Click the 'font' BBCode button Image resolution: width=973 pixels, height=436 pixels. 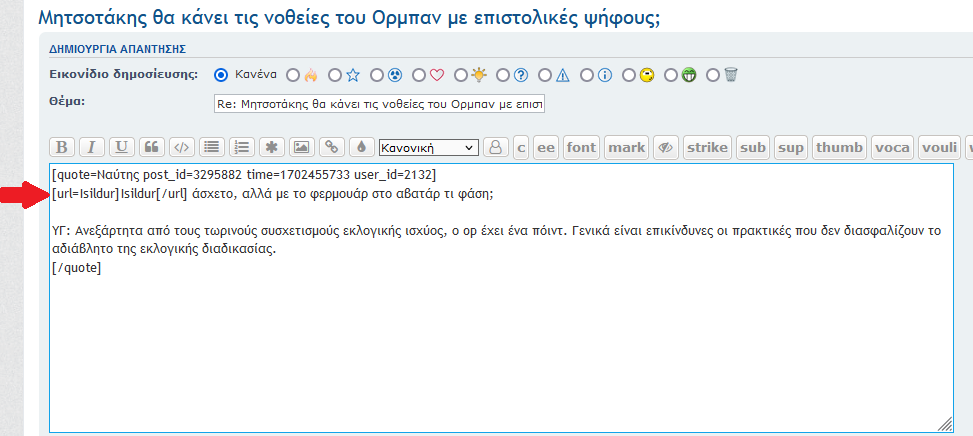(x=581, y=147)
